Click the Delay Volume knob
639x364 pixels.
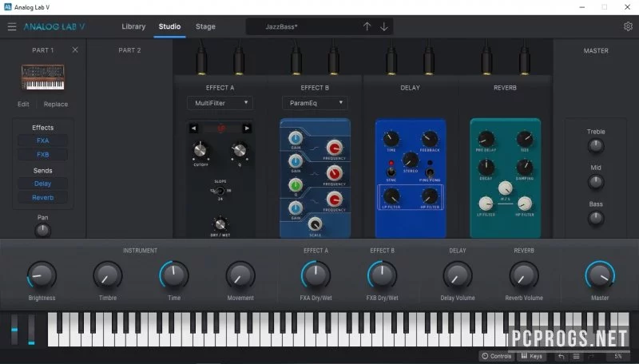click(x=457, y=275)
